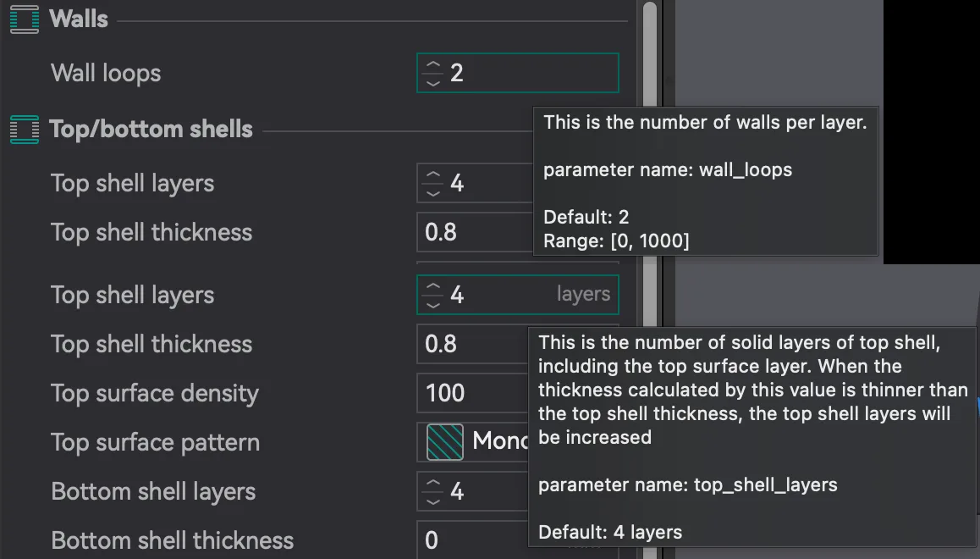Screen dimensions: 980x559
Task: Click the Monotonic pattern icon in Top surface pattern
Action: (445, 442)
